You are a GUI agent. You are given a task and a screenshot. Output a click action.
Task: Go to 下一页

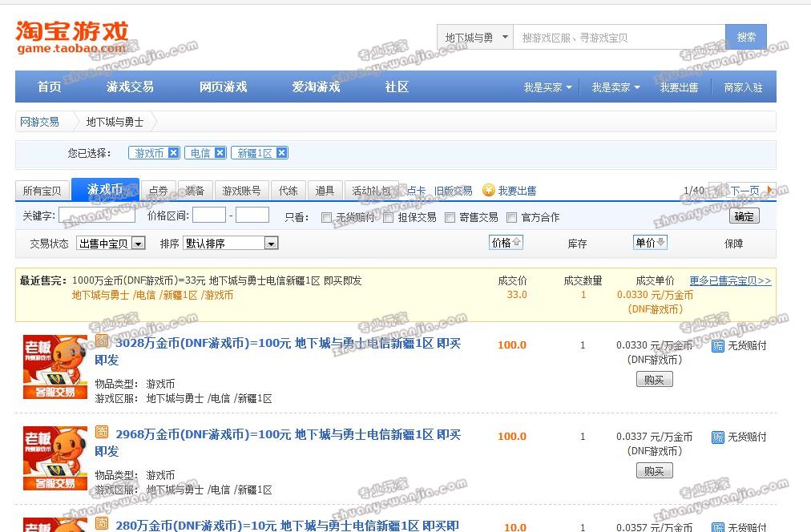coord(744,190)
